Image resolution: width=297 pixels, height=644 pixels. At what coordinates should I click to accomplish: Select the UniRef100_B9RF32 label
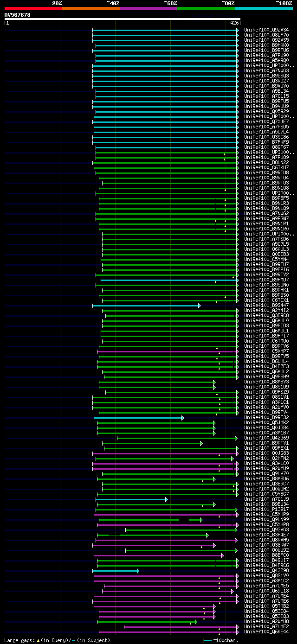point(267,417)
